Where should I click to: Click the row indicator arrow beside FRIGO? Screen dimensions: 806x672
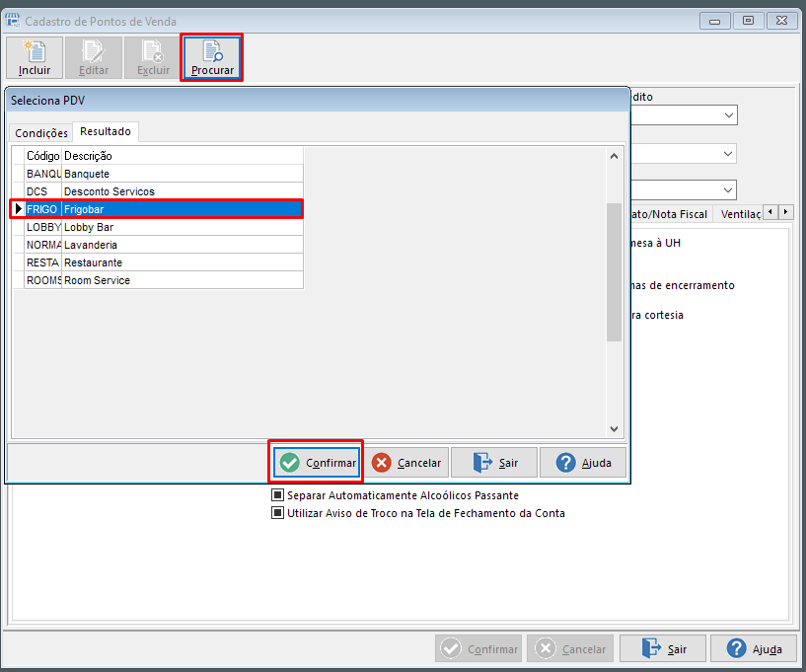click(x=19, y=209)
